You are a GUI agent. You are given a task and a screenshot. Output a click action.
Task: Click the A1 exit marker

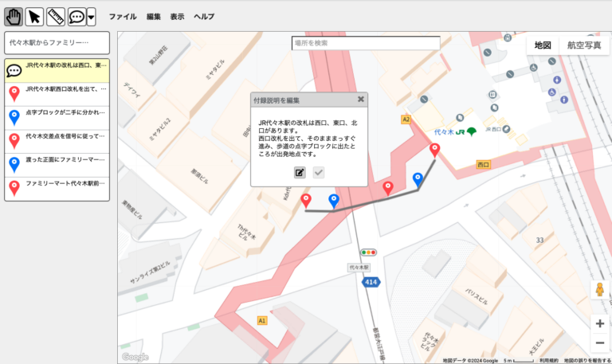tap(262, 321)
